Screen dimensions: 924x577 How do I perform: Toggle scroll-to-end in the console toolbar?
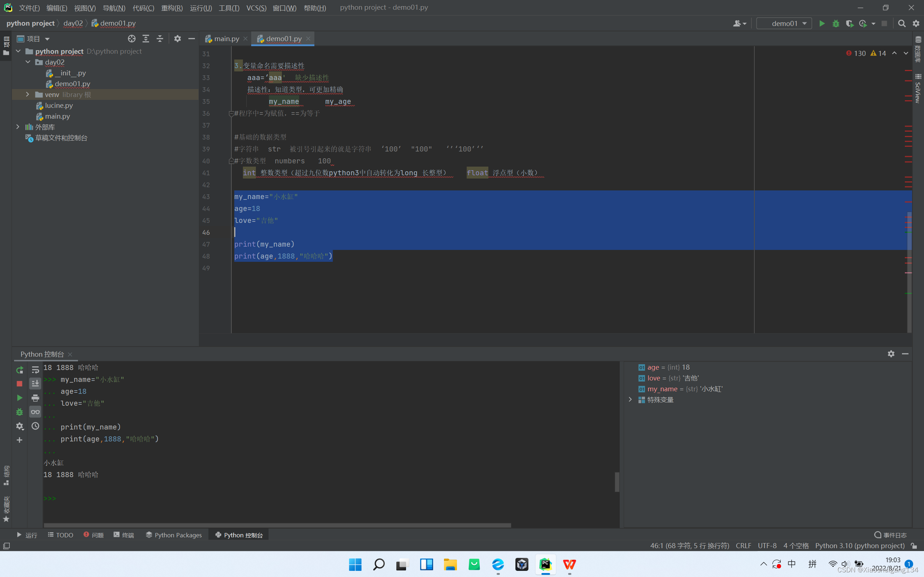tap(35, 383)
